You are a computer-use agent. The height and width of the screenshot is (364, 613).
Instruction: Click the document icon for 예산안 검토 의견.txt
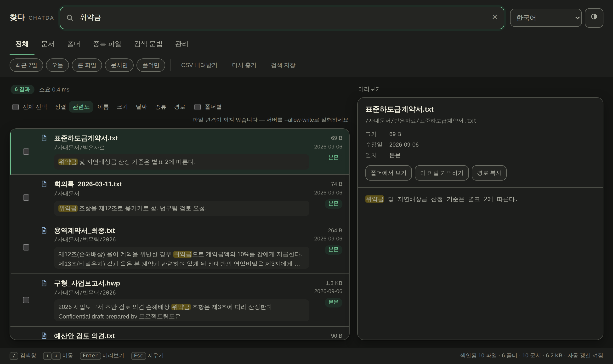click(44, 336)
